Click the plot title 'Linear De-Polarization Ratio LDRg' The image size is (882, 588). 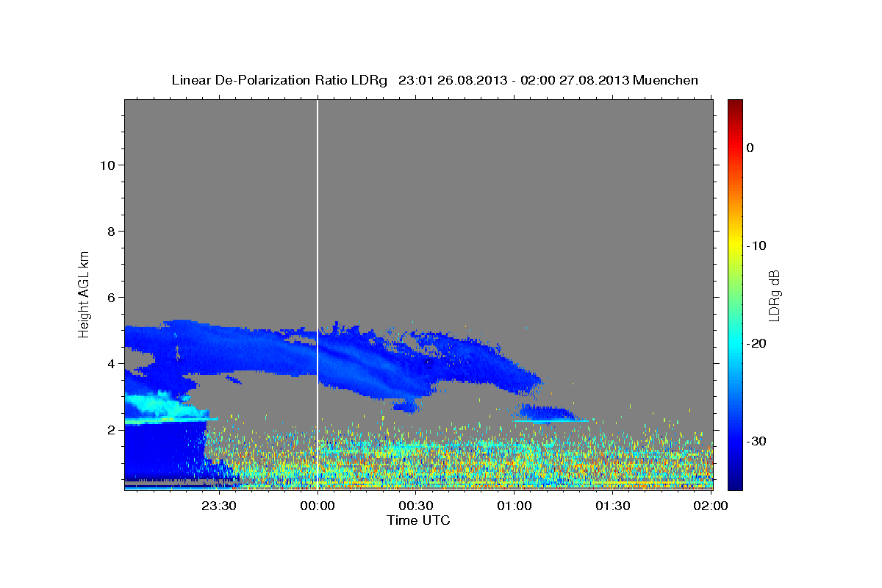click(279, 80)
